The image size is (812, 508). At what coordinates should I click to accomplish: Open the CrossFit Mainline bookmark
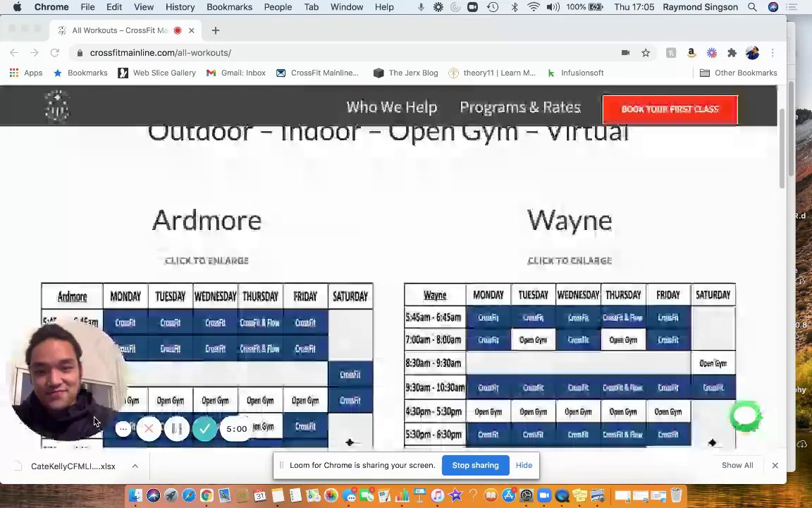pos(317,73)
